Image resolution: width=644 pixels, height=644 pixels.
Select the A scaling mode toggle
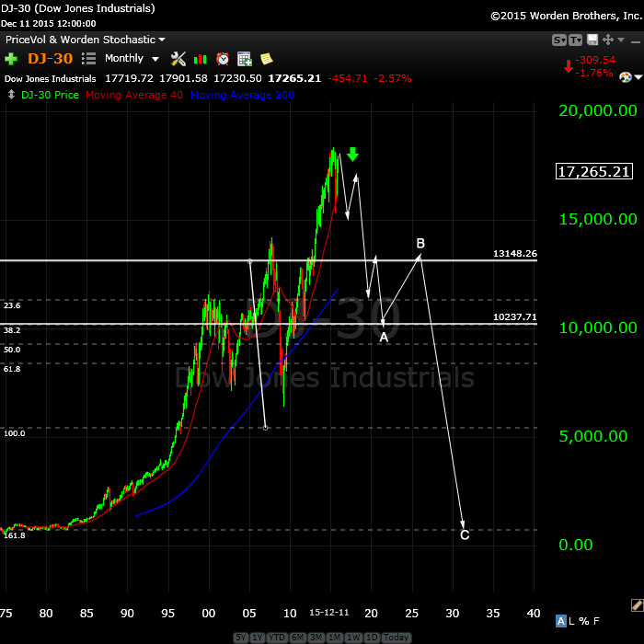[x=560, y=621]
